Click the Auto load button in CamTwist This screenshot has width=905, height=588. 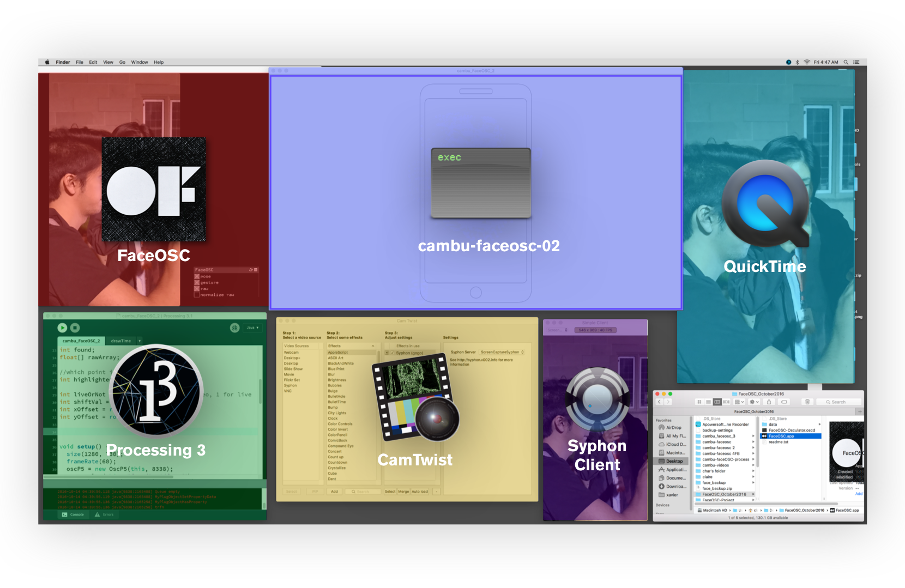coord(420,492)
